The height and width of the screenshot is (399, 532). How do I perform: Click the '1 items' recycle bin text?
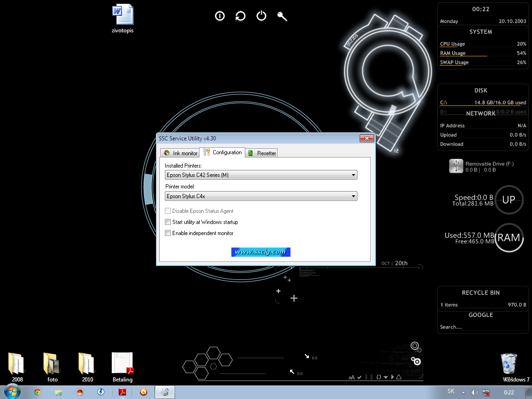coord(449,305)
